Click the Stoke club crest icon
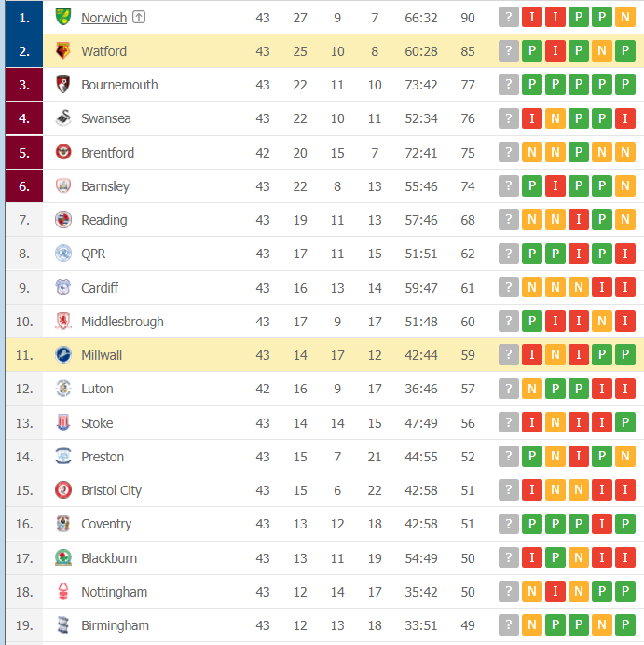Screen dimensions: 644x645 (63, 423)
